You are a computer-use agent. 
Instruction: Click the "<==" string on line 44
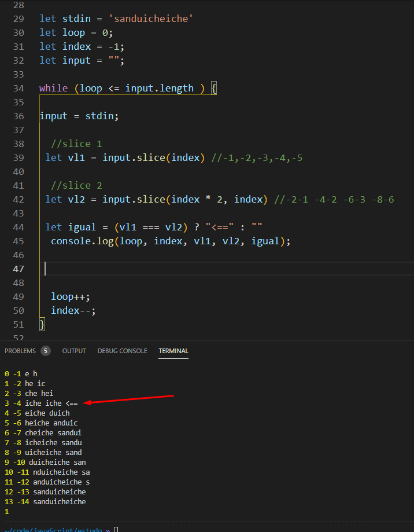pyautogui.click(x=220, y=228)
